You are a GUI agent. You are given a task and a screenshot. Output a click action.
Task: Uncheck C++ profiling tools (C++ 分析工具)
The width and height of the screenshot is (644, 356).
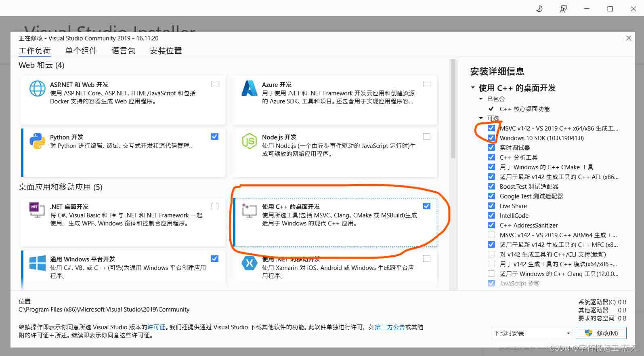[491, 157]
